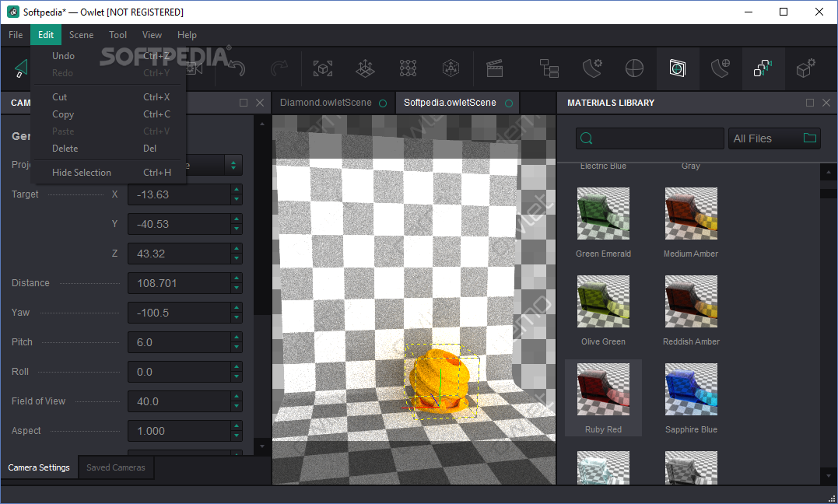The width and height of the screenshot is (838, 504).
Task: Click the search magnifier in Materials Library
Action: pos(586,138)
